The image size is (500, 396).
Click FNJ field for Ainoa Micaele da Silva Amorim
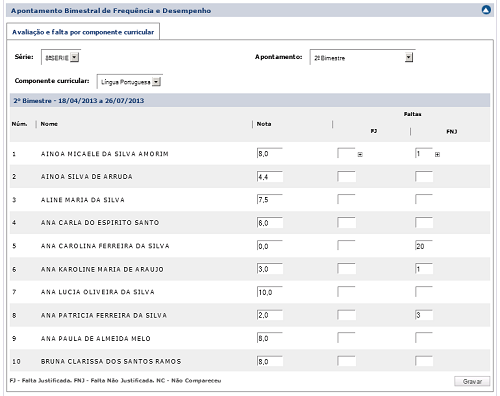tap(424, 154)
